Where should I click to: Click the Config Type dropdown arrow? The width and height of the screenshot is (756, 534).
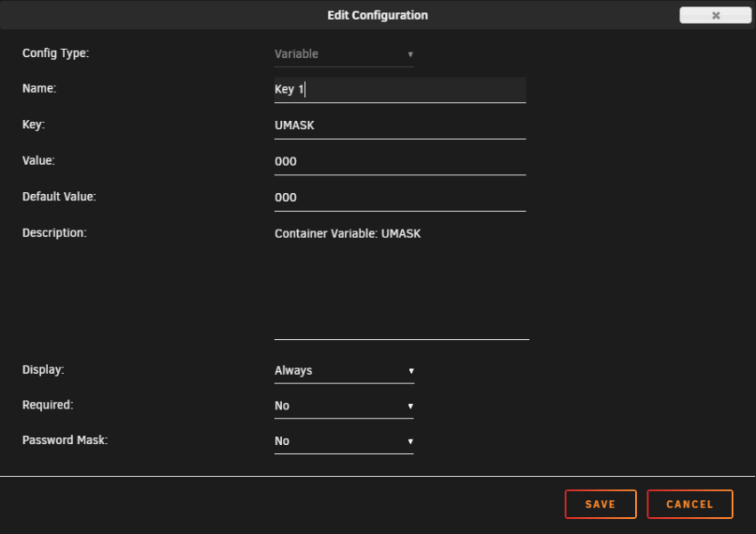(x=411, y=54)
